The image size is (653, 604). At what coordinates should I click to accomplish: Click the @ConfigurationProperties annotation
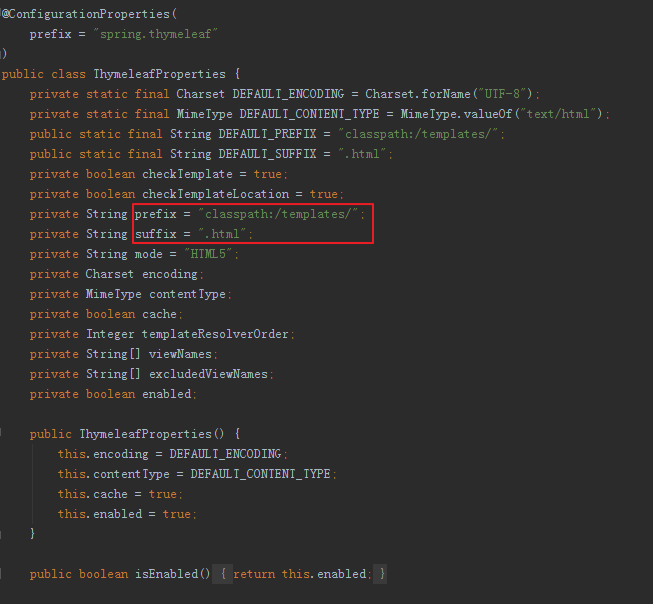point(86,14)
